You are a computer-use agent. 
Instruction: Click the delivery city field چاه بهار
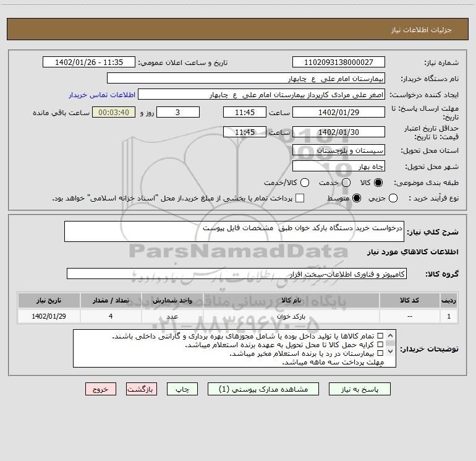339,166
